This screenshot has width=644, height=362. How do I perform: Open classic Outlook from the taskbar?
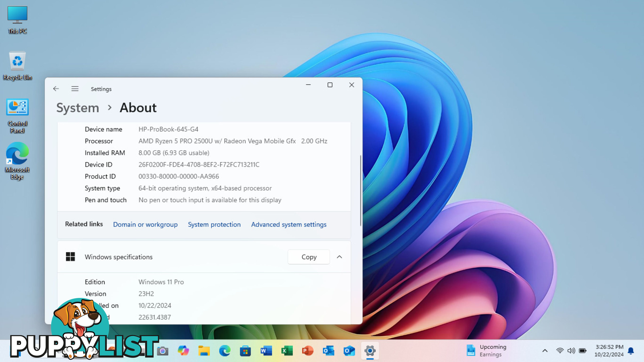tap(328, 351)
